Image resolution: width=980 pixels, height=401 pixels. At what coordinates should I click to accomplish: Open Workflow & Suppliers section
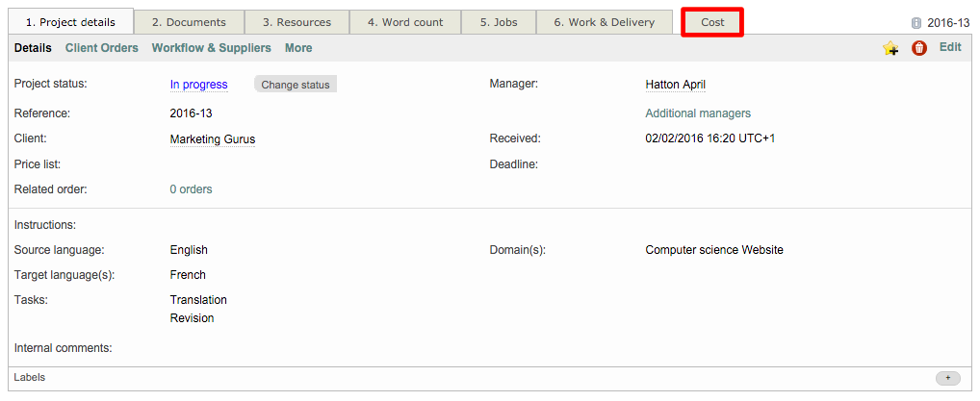(x=212, y=48)
